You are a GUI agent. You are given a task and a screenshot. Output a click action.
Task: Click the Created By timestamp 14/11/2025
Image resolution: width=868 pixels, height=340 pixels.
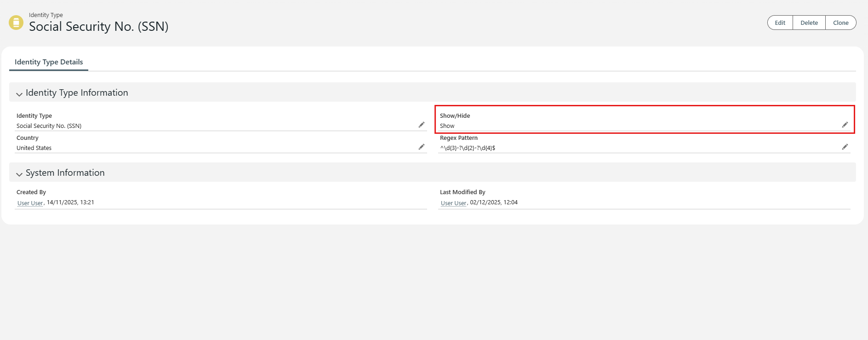(70, 202)
